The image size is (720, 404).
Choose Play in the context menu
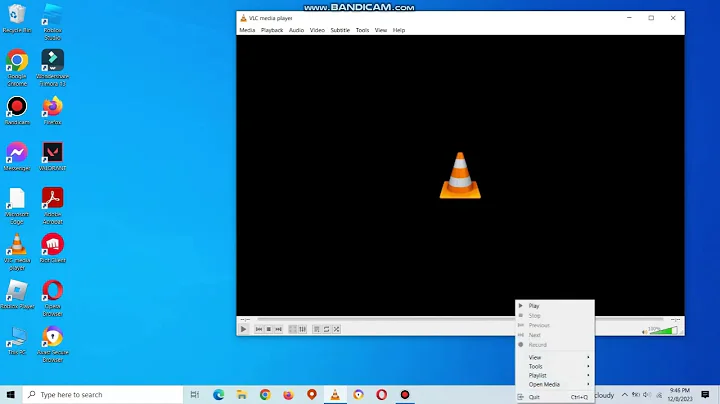555,306
